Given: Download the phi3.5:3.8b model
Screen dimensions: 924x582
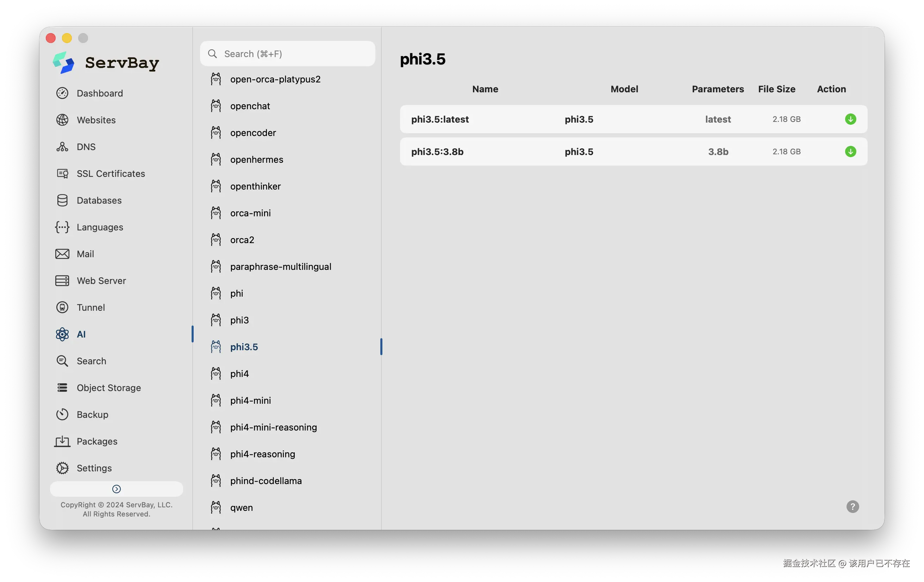Looking at the screenshot, I should (850, 151).
